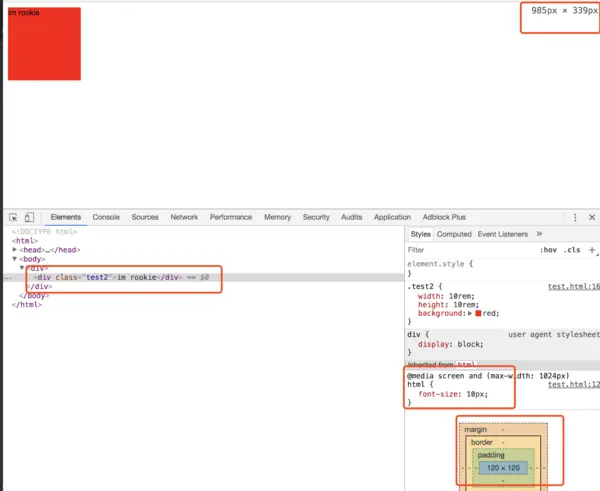Click the margin region of box model
This screenshot has height=491, width=600.
475,430
